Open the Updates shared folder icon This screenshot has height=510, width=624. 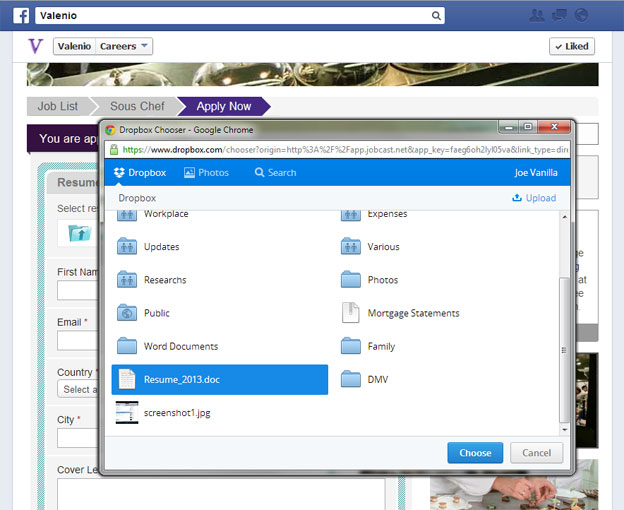coord(127,246)
